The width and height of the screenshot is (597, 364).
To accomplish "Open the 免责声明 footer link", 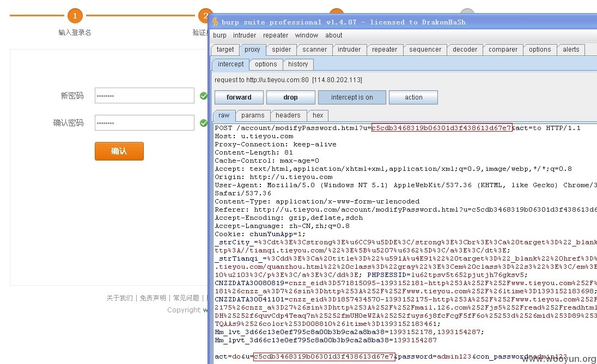I will coord(153,298).
